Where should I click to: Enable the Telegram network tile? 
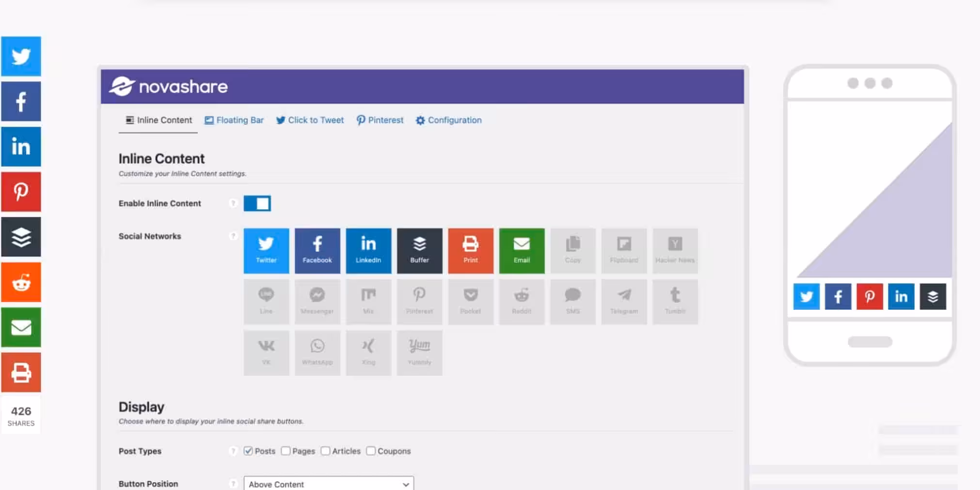(x=624, y=302)
